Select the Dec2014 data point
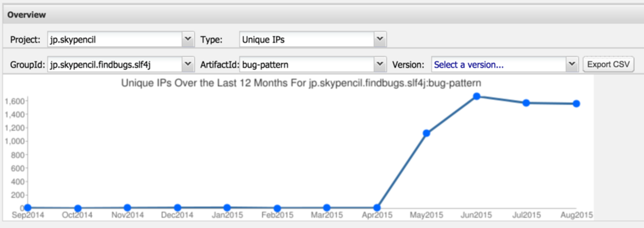 pos(177,208)
